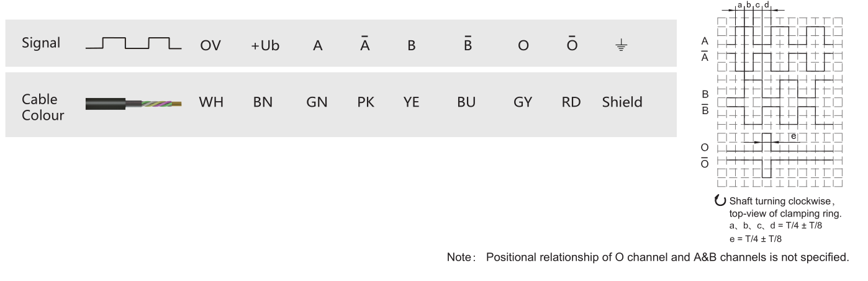Click the clockwise rotation arrow icon

click(721, 201)
